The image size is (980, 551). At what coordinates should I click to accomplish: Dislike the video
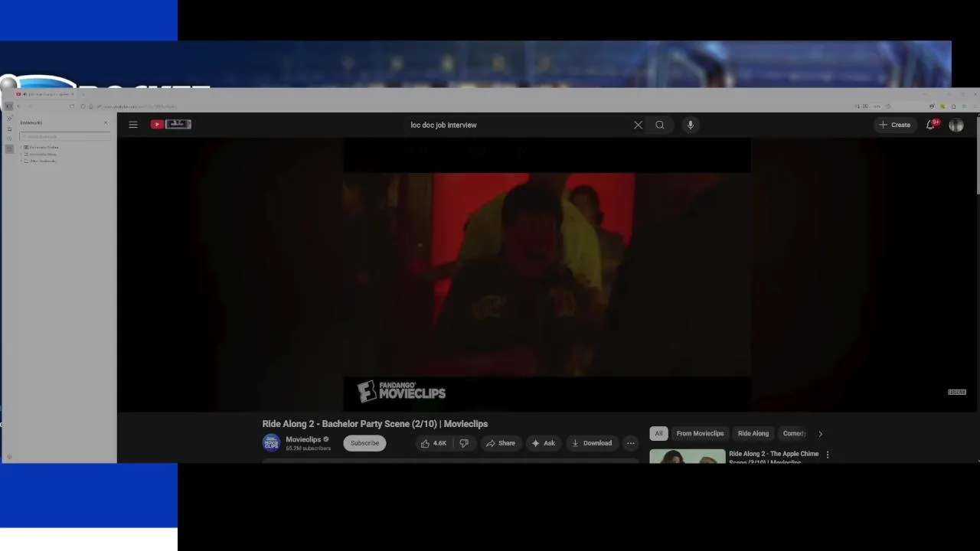tap(463, 443)
